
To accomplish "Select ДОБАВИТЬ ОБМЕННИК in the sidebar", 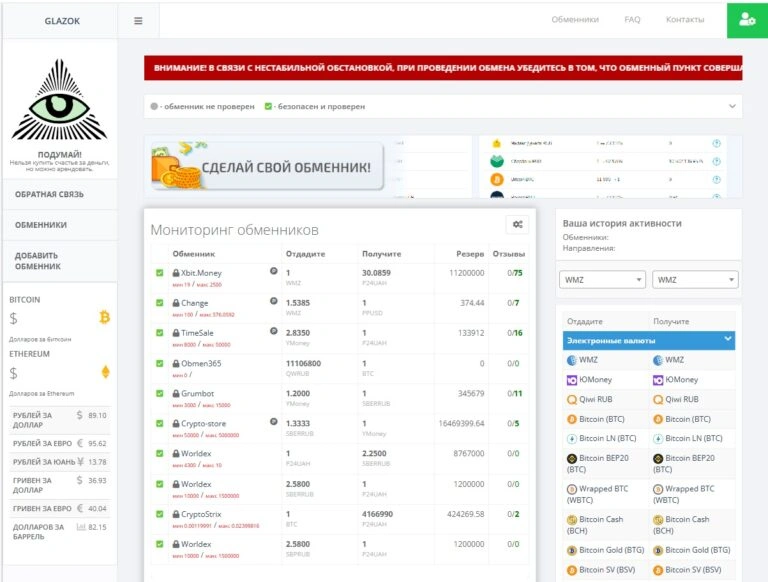I will (x=60, y=261).
